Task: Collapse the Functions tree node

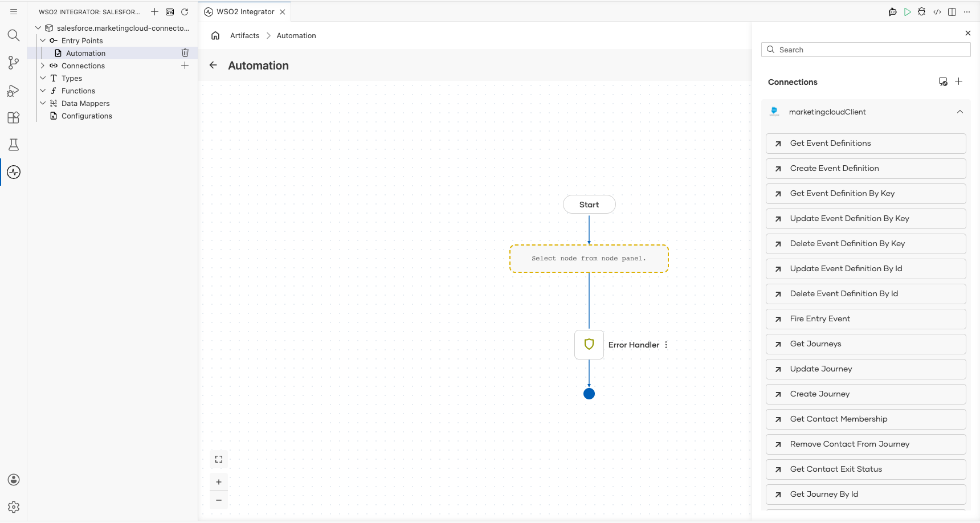Action: [x=43, y=91]
